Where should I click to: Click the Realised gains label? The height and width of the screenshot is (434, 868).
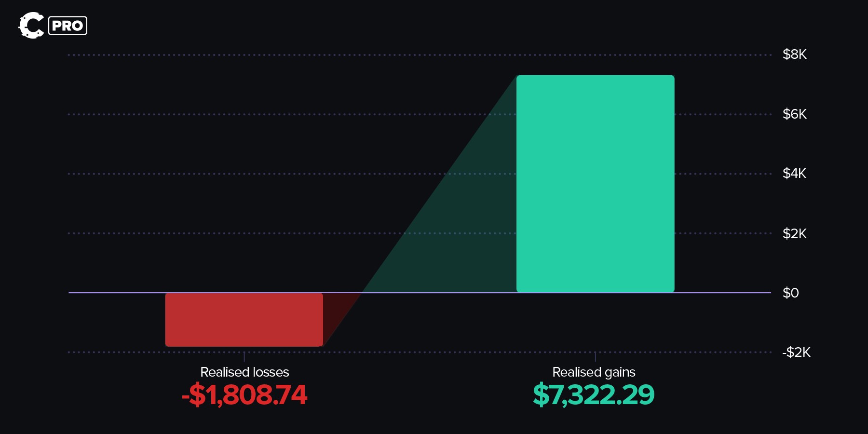(594, 372)
